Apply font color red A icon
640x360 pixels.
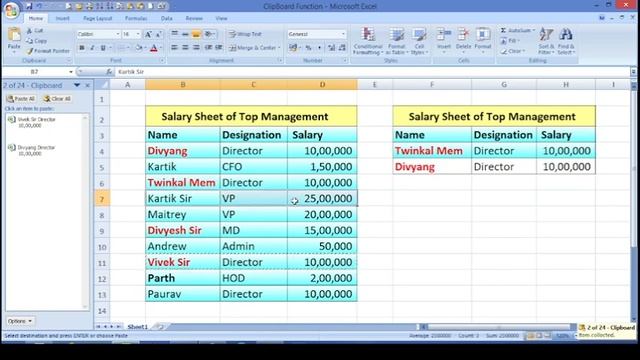[154, 48]
